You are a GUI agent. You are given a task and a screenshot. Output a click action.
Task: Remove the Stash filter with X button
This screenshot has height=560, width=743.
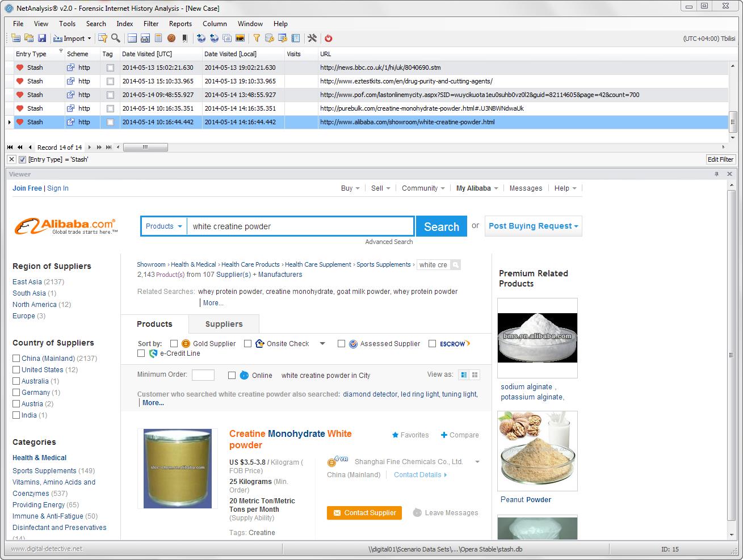click(x=11, y=159)
